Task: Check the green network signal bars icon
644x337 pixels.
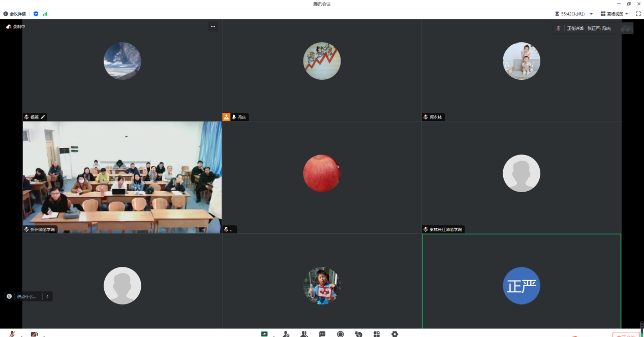Action: [x=45, y=14]
